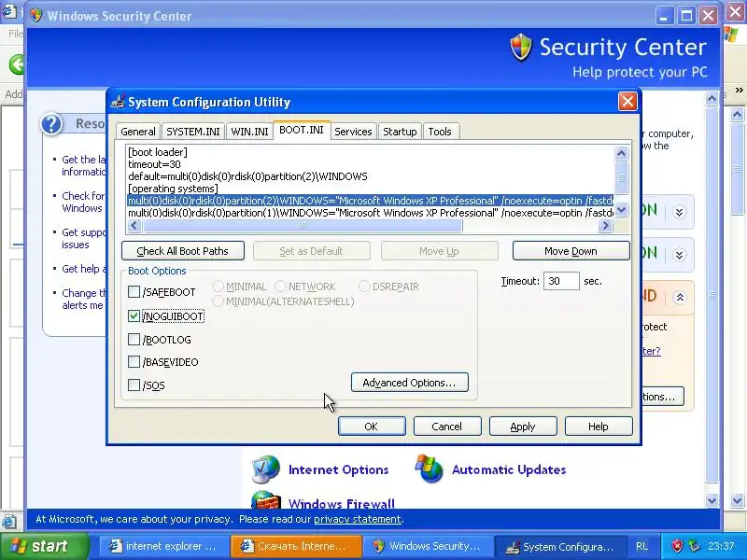Switch to the SYSTEM.INI tab
The height and width of the screenshot is (560, 747).
193,132
